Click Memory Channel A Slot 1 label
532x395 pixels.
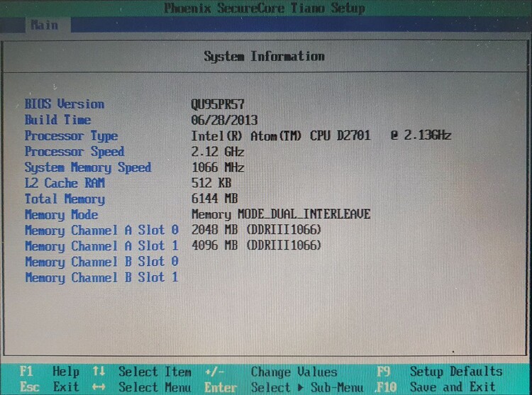tap(101, 246)
